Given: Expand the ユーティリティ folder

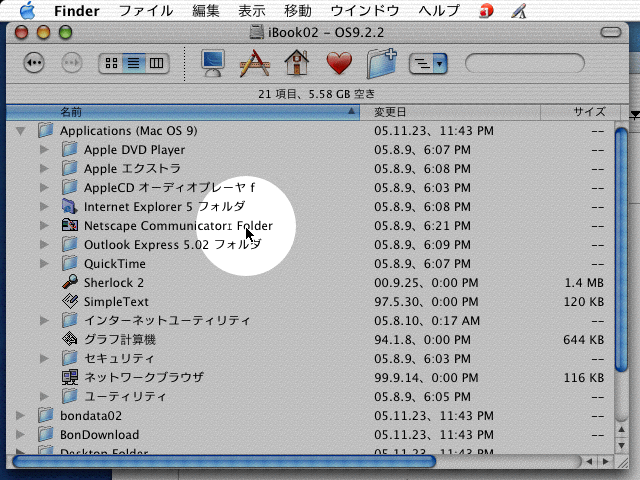Looking at the screenshot, I should point(44,397).
